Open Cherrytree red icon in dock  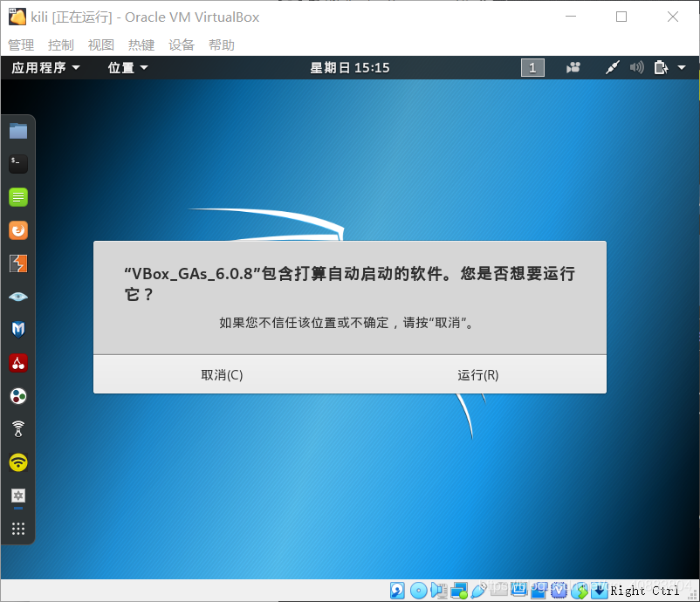tap(18, 363)
